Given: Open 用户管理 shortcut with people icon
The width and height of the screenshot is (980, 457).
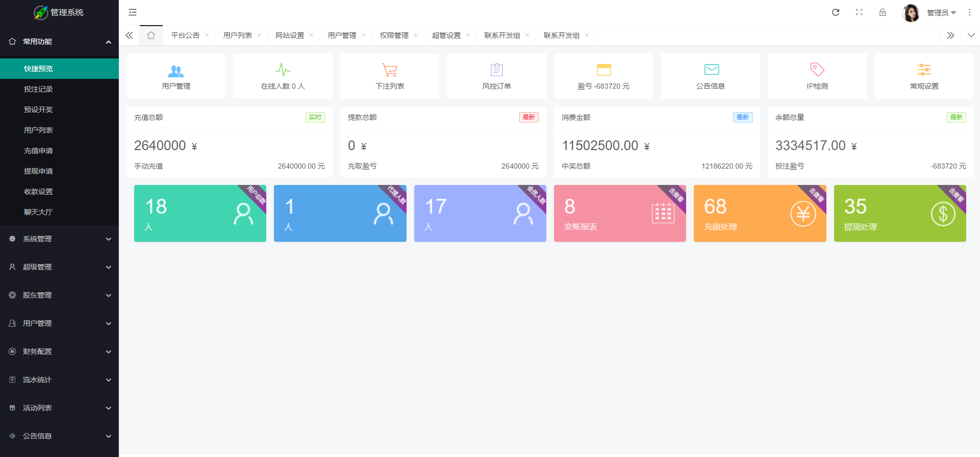Looking at the screenshot, I should pos(176,76).
